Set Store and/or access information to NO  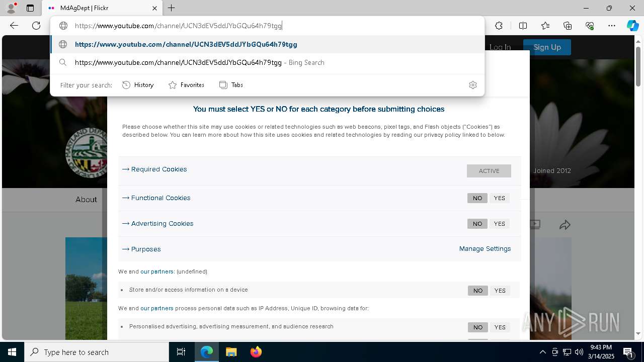tap(478, 291)
